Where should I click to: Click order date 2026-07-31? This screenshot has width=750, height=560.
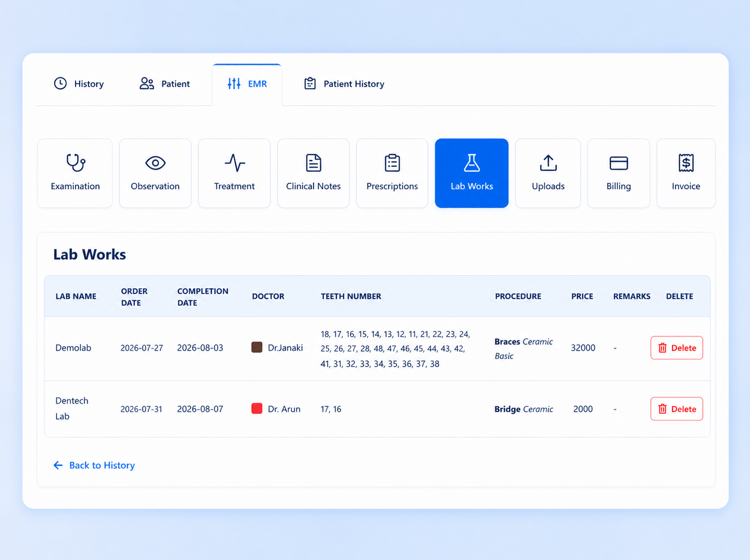(x=141, y=409)
